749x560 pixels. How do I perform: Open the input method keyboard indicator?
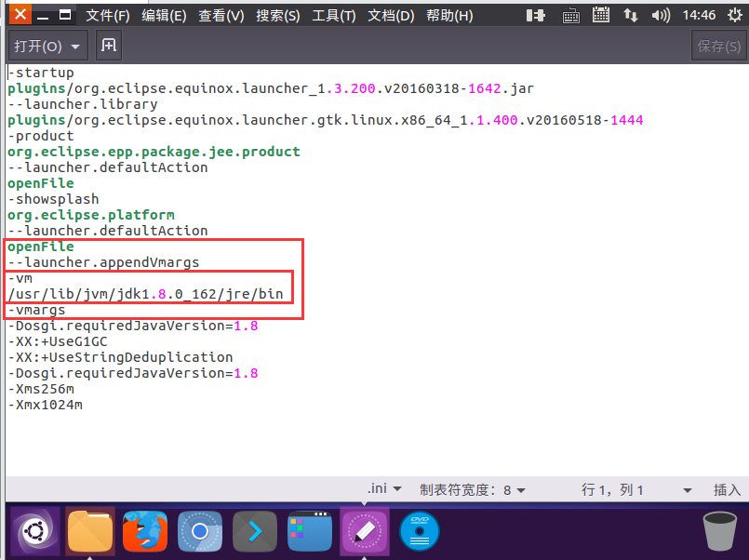pos(571,16)
